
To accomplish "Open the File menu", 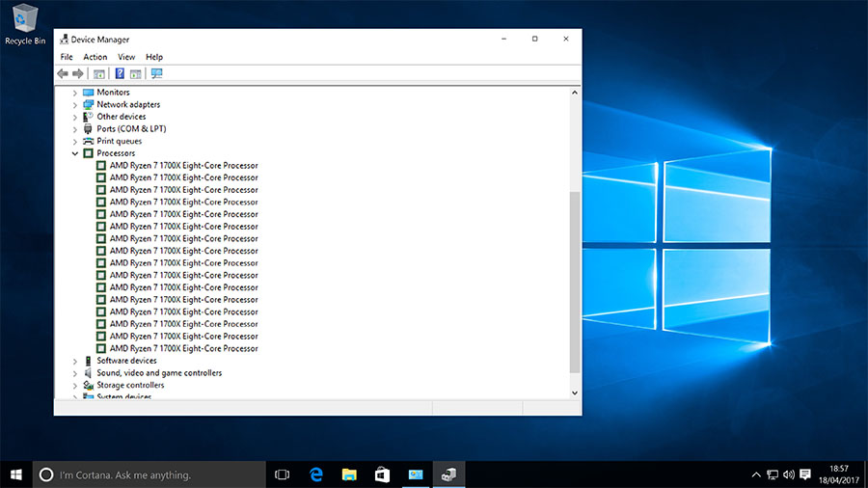I will click(67, 57).
